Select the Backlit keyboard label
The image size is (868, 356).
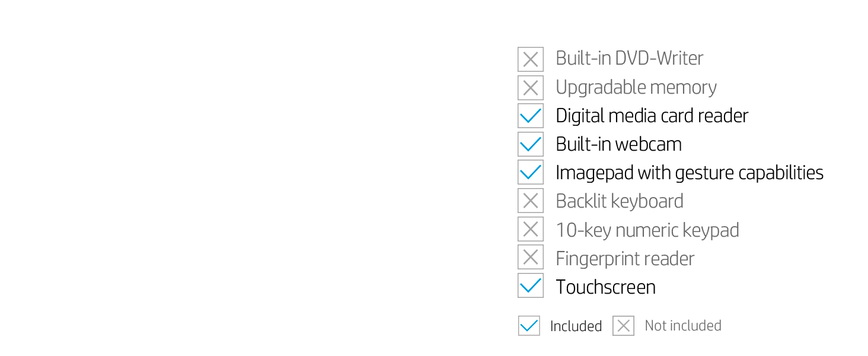pos(619,201)
